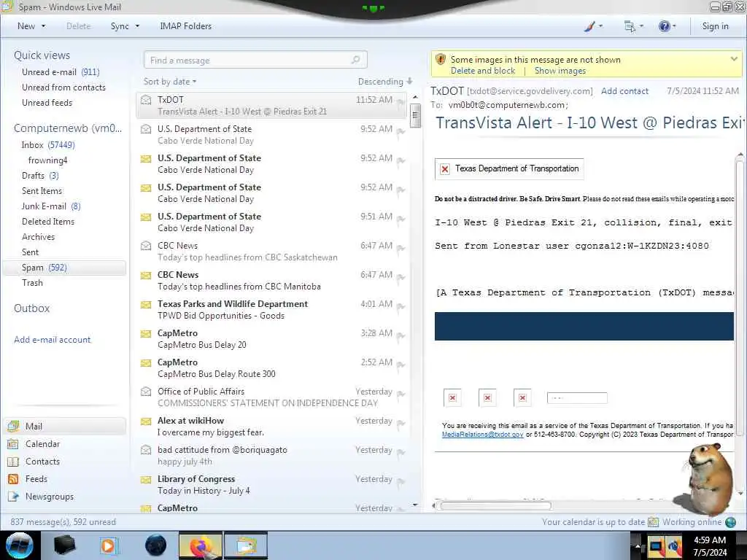Open the Drafts (3) folder
747x560 pixels.
tap(40, 176)
